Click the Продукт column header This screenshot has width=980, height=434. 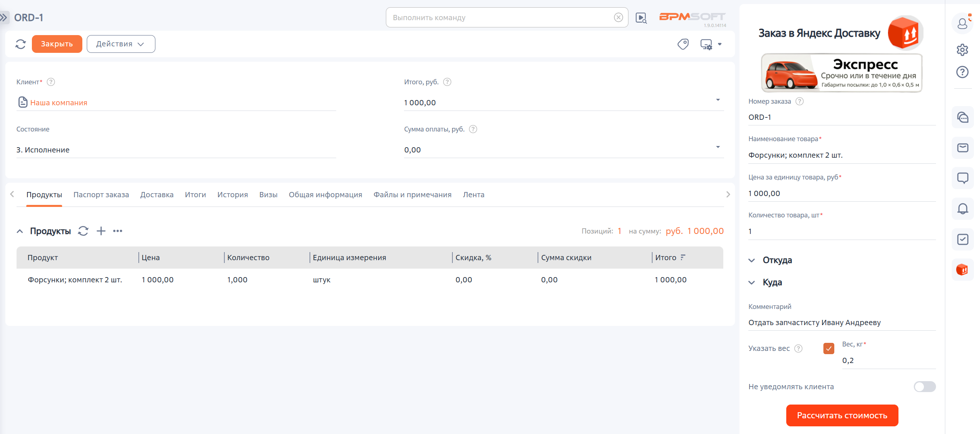(x=43, y=258)
